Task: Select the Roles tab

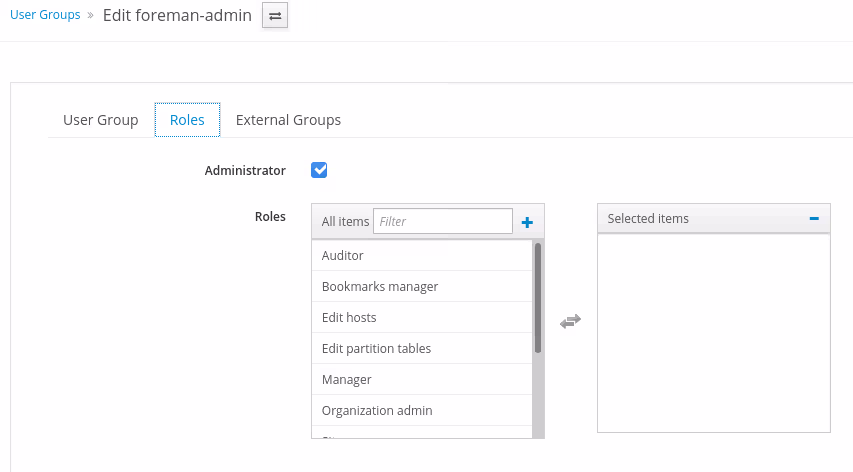Action: point(187,120)
